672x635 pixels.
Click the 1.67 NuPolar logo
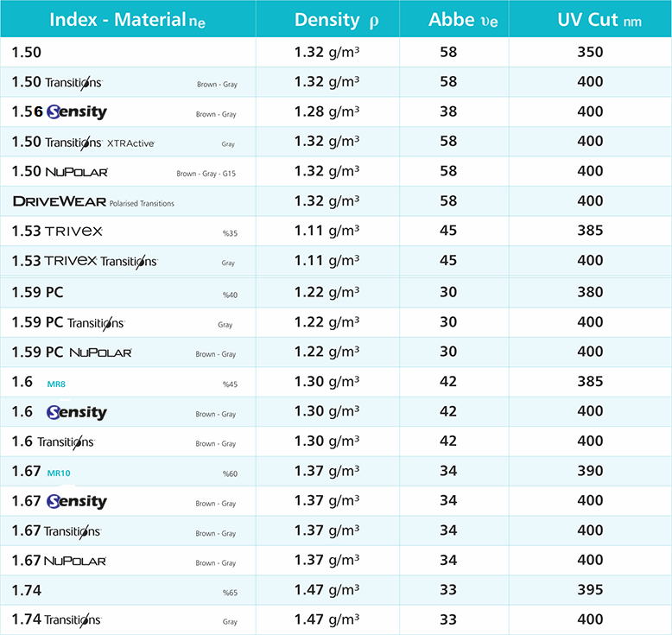point(75,561)
